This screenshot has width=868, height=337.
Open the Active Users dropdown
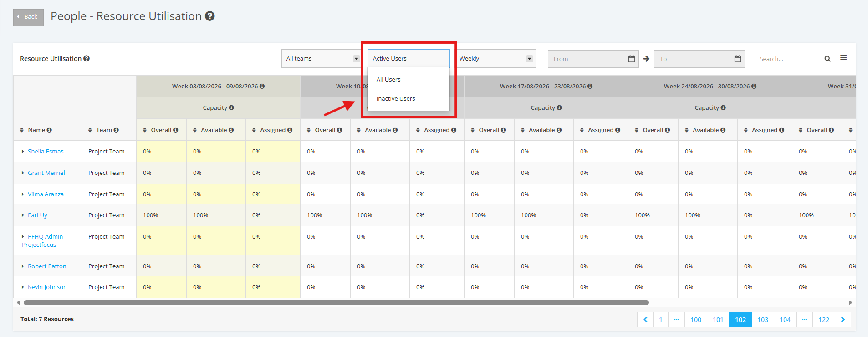pyautogui.click(x=408, y=59)
